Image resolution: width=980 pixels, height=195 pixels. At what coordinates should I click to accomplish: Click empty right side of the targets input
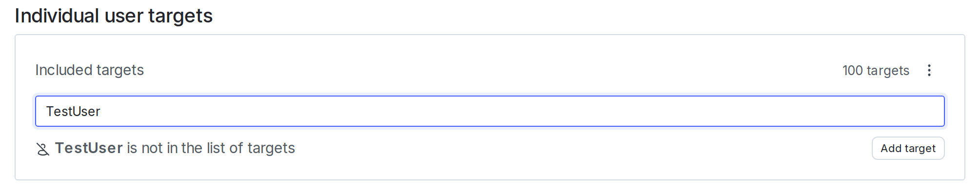[731, 111]
